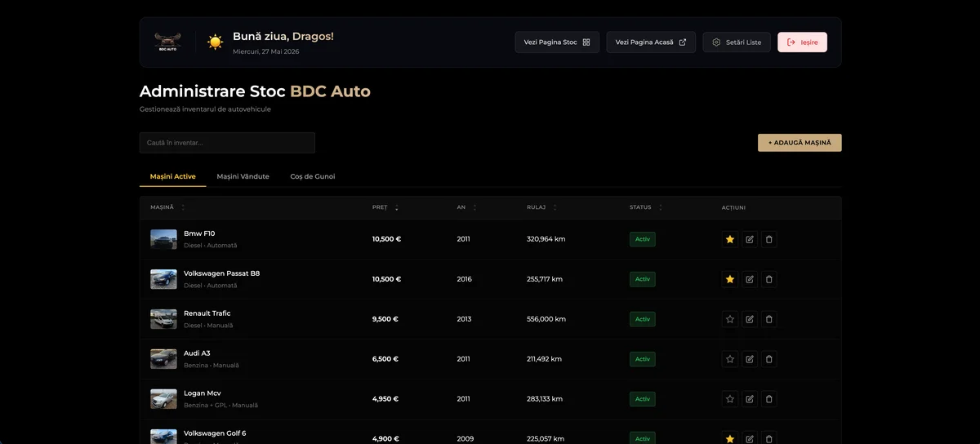Image resolution: width=980 pixels, height=444 pixels.
Task: Toggle favorite star for Volkswagen Passat B8
Action: coord(730,279)
